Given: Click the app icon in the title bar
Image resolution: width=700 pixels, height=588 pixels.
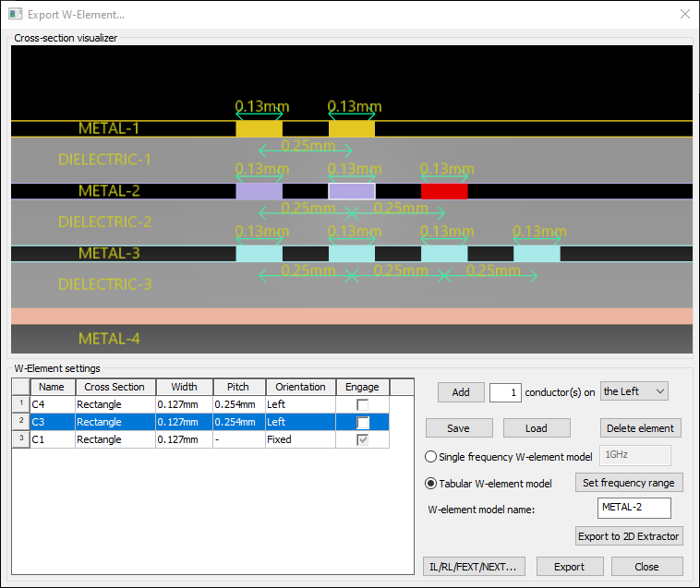Looking at the screenshot, I should 15,15.
